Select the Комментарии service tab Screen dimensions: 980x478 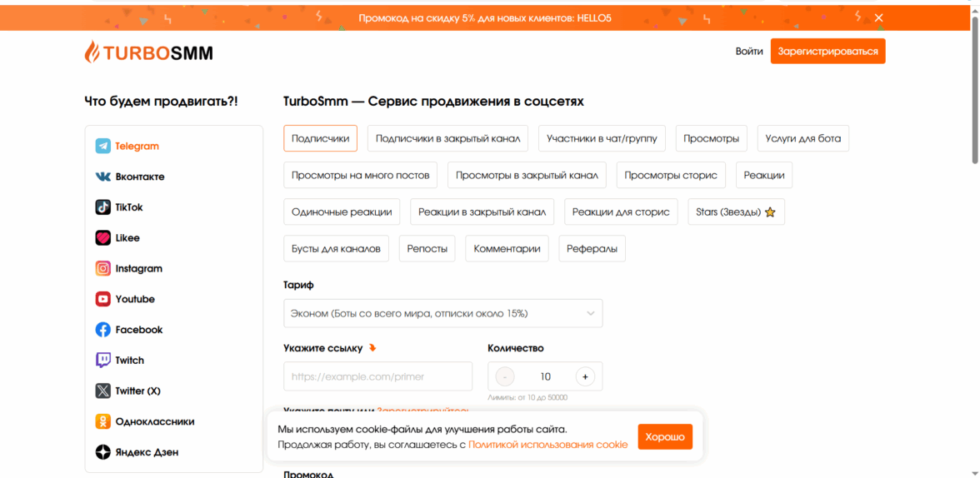(507, 249)
